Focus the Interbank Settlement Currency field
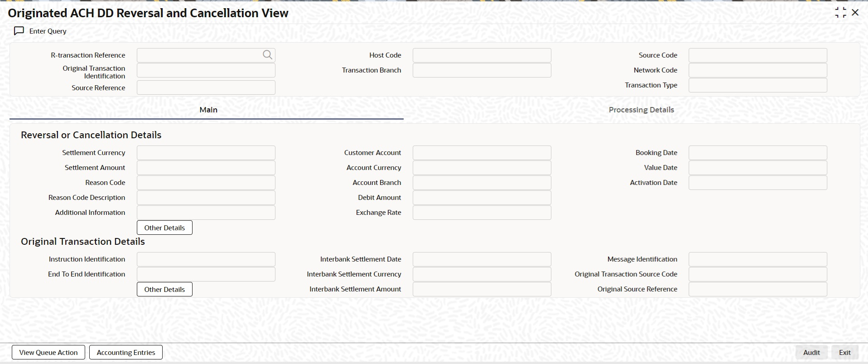The width and height of the screenshot is (868, 364). pyautogui.click(x=482, y=274)
